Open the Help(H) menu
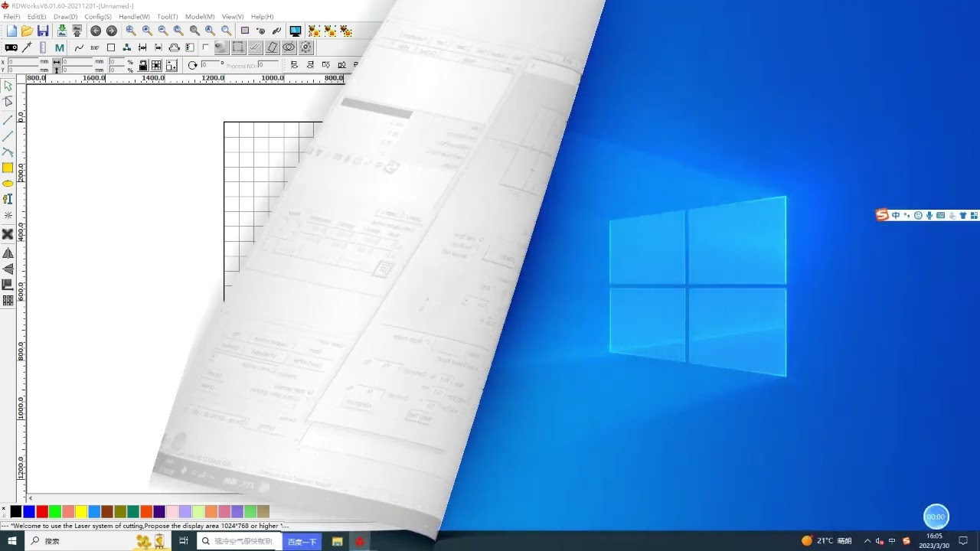This screenshot has height=551, width=980. (x=262, y=17)
